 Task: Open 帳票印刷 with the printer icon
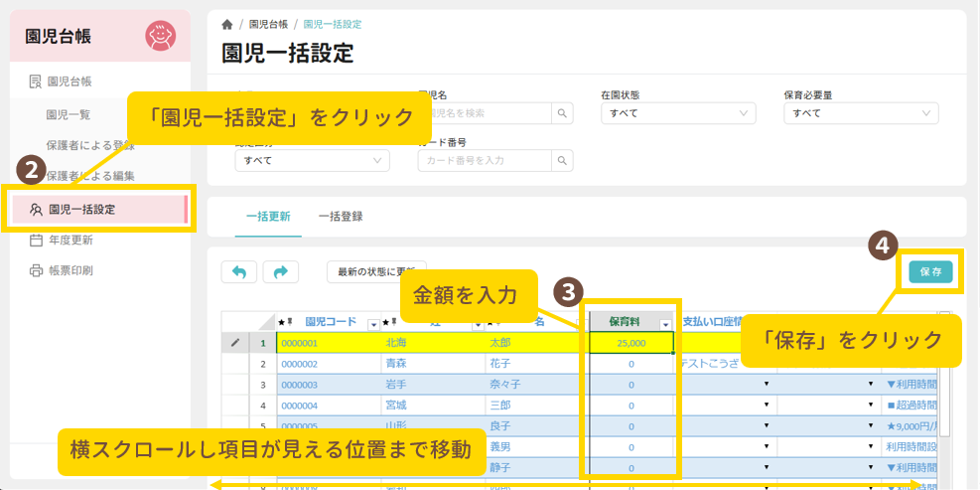(x=70, y=270)
